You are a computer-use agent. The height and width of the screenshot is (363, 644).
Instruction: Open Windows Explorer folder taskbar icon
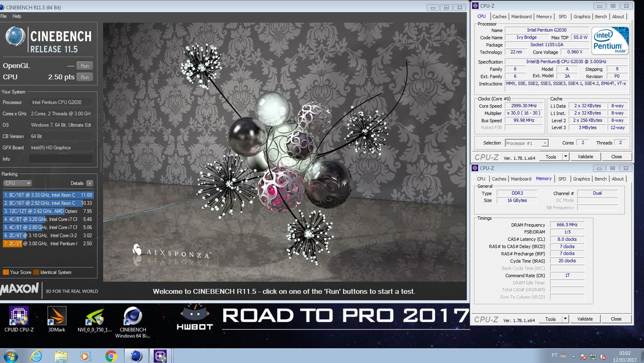(61, 356)
